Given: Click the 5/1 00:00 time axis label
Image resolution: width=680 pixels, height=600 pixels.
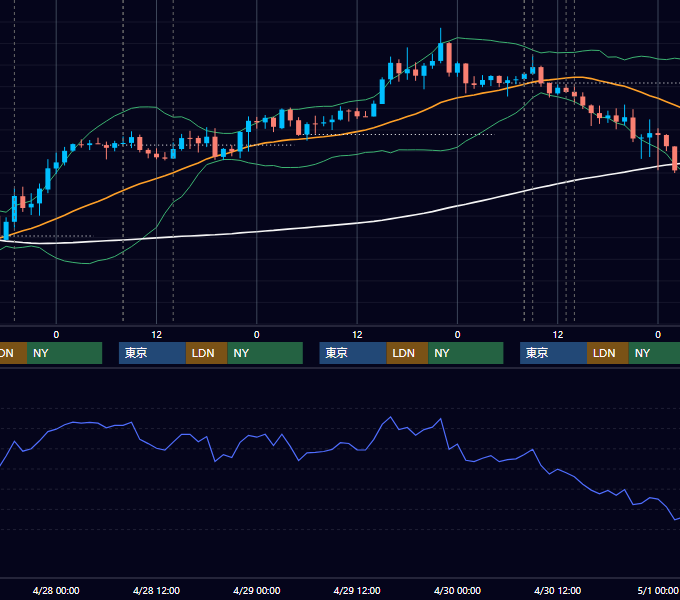Looking at the screenshot, I should [x=658, y=590].
